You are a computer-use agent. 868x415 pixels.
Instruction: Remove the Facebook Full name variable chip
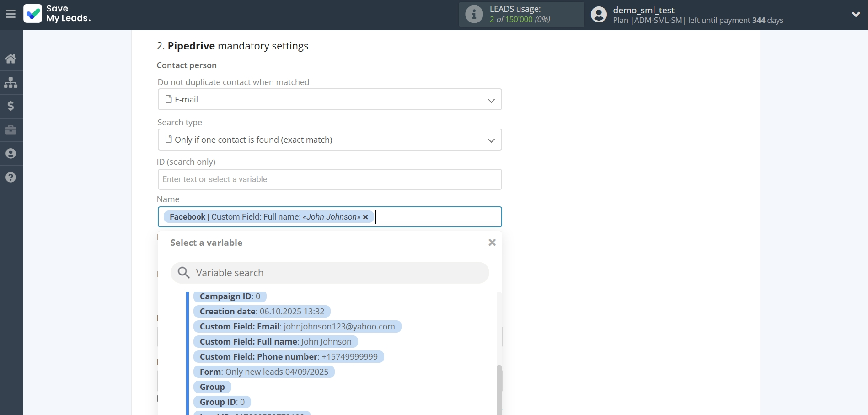pyautogui.click(x=365, y=216)
